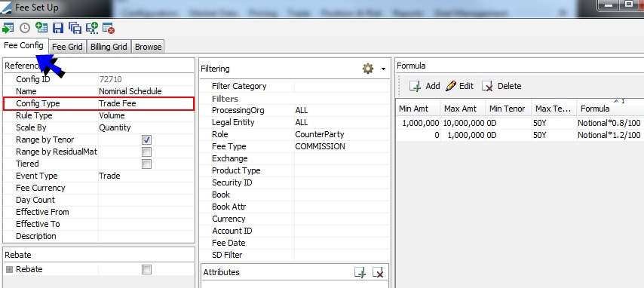
Task: Click the Description value field
Action: coord(146,236)
